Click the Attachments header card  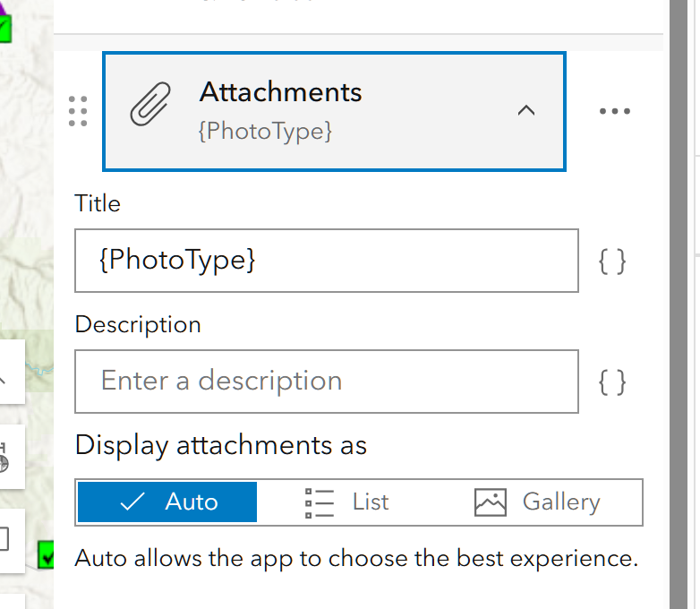point(335,111)
